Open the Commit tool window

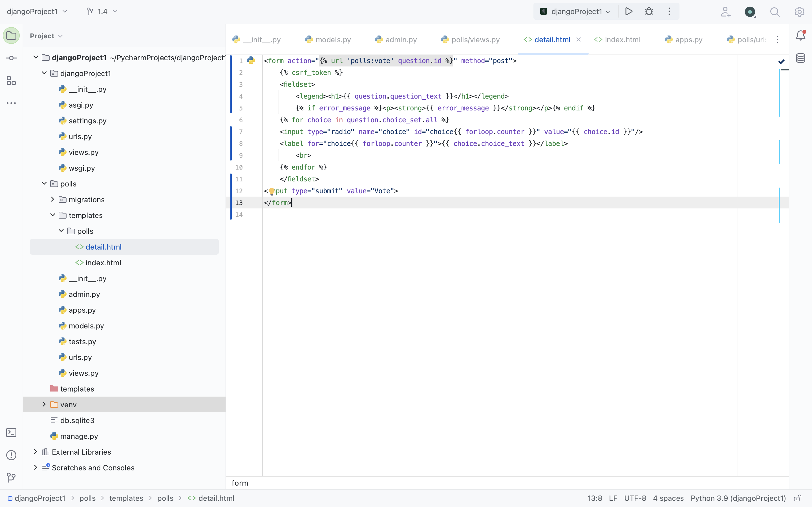(x=11, y=58)
